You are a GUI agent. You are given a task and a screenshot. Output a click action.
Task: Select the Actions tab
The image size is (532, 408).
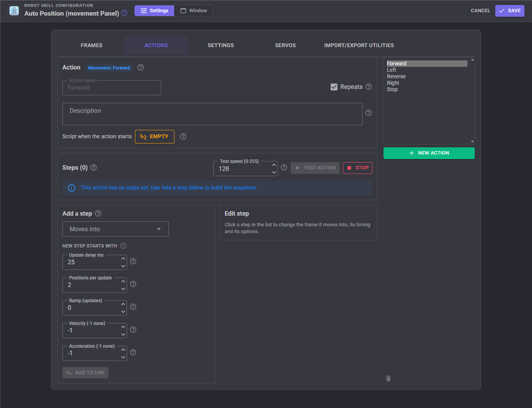[156, 45]
